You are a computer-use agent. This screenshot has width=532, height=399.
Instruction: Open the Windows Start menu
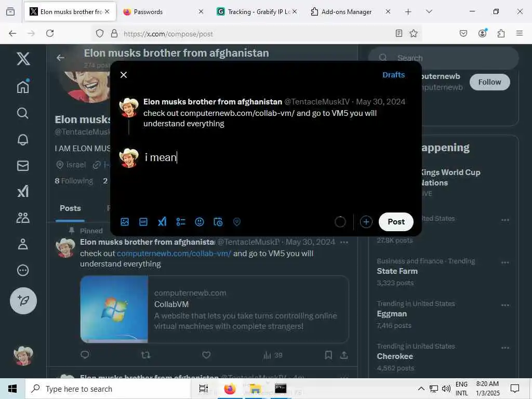pyautogui.click(x=12, y=389)
